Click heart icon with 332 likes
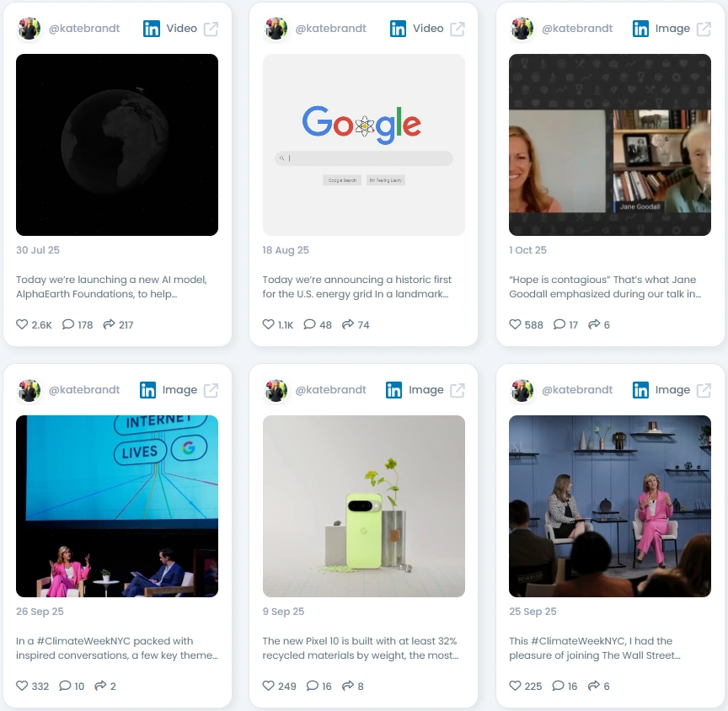This screenshot has height=711, width=728. pos(22,686)
